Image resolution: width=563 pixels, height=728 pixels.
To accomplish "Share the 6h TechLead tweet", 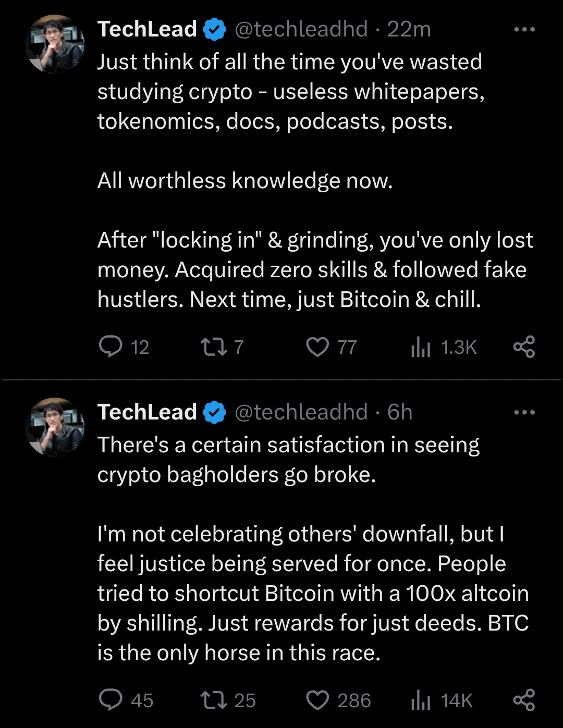I will (524, 700).
